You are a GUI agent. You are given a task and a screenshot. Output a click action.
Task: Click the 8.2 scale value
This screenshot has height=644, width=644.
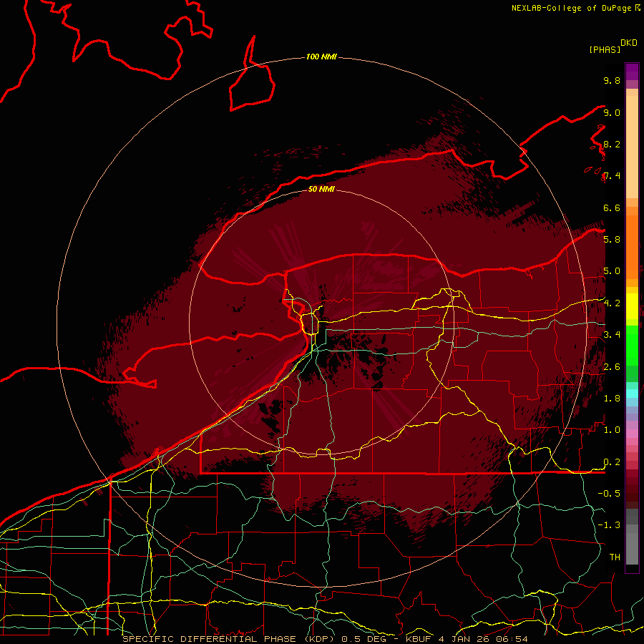pos(612,144)
